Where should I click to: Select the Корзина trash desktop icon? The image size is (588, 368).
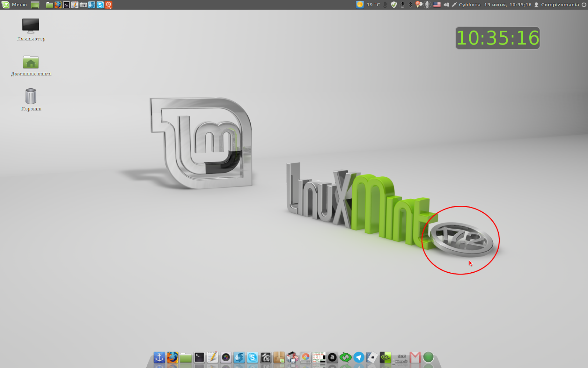[x=31, y=99]
